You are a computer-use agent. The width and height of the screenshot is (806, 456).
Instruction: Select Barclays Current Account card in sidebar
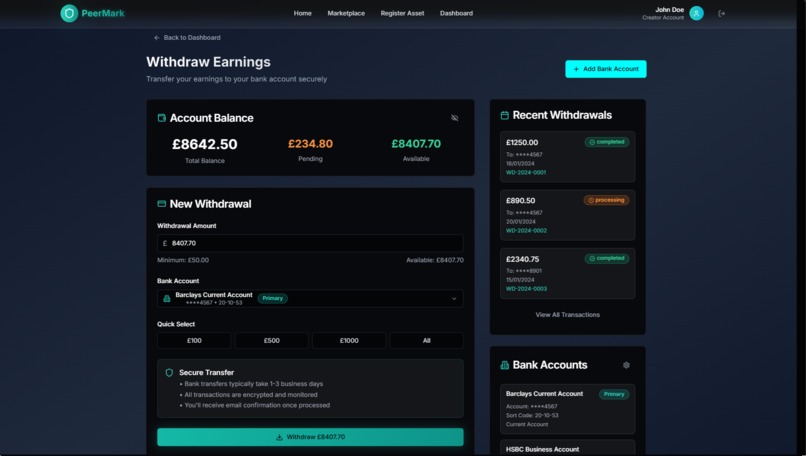pyautogui.click(x=567, y=409)
